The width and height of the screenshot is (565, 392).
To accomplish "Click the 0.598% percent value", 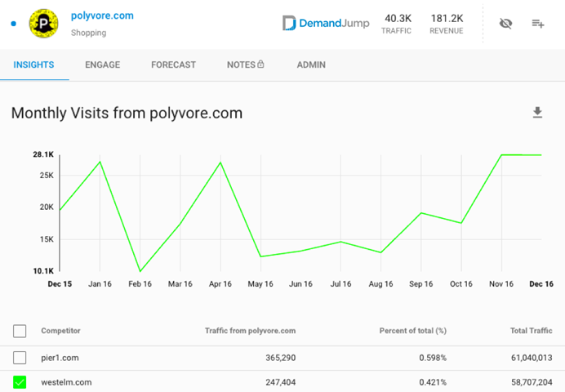I will [433, 358].
